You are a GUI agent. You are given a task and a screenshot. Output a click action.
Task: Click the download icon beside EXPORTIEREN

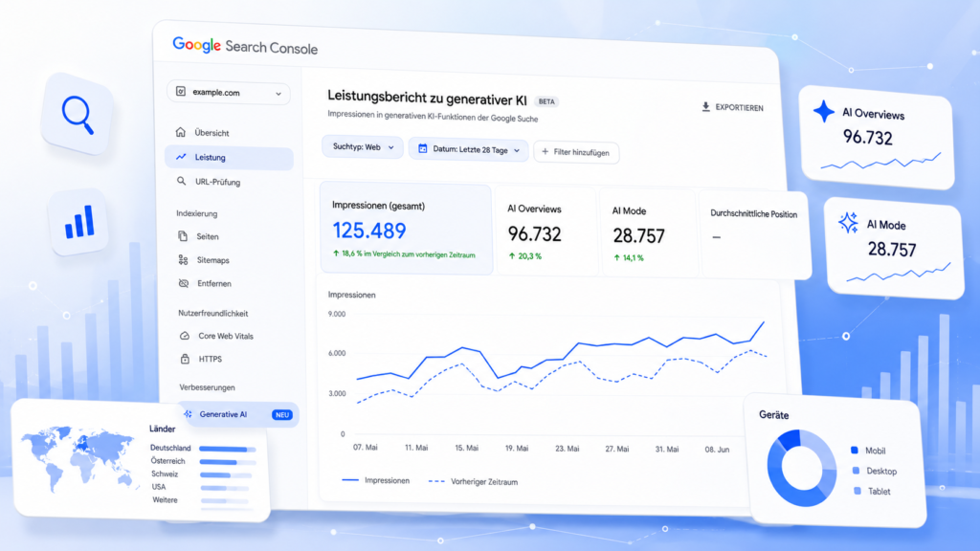point(705,107)
